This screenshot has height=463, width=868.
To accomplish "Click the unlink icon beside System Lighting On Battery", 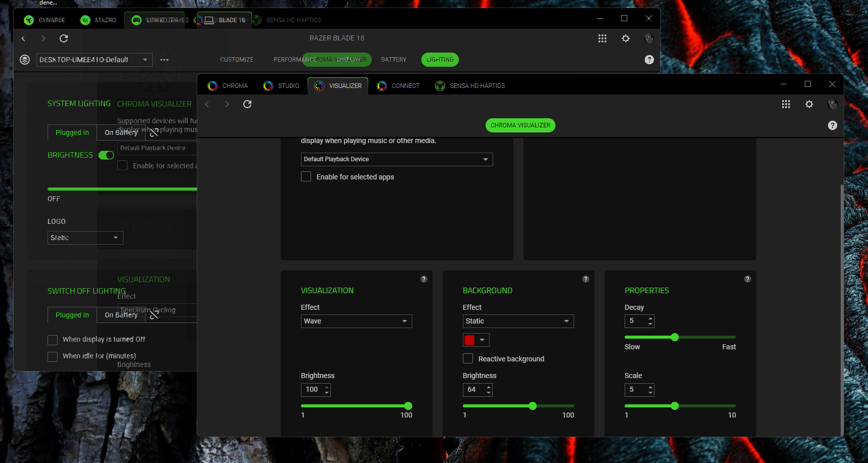I will (x=154, y=132).
